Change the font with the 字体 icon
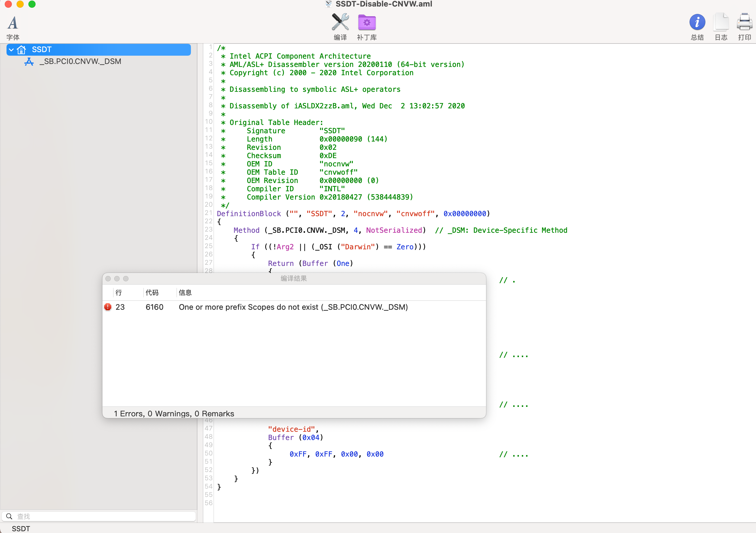The image size is (756, 533). click(13, 23)
